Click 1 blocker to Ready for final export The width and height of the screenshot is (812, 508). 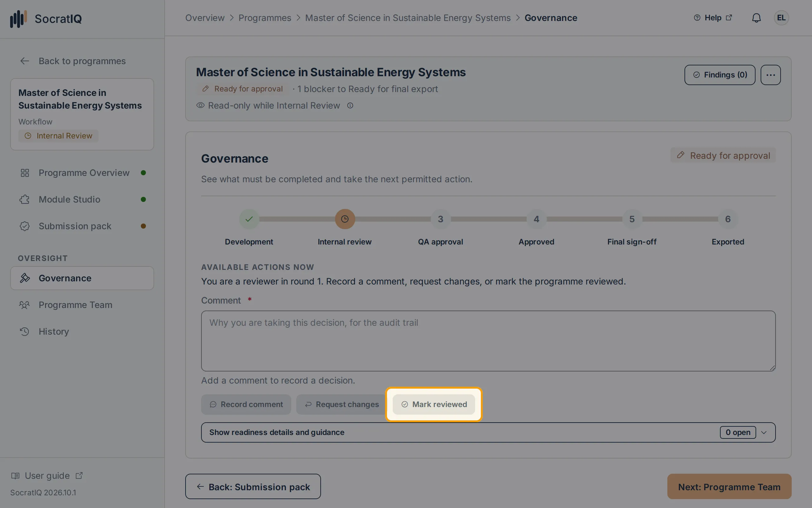tap(367, 89)
